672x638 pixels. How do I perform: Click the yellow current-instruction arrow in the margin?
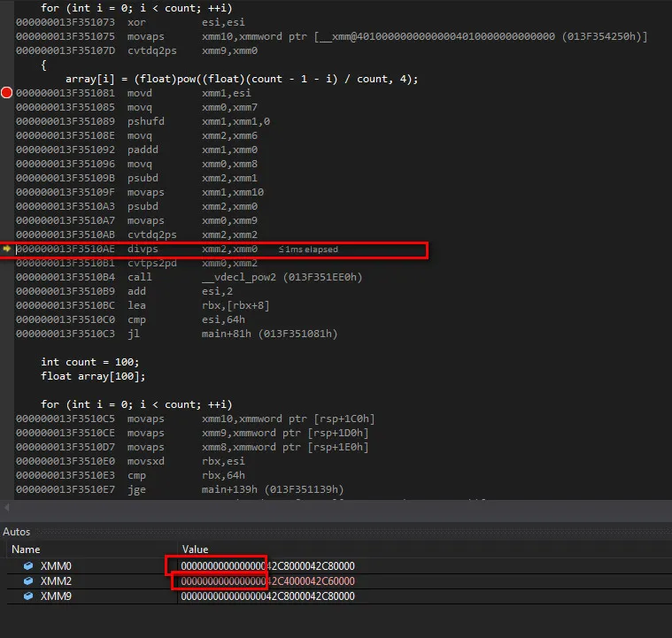pos(6,249)
